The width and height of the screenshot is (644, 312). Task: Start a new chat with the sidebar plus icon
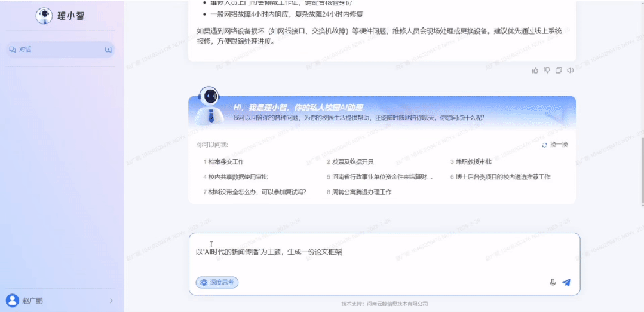108,50
